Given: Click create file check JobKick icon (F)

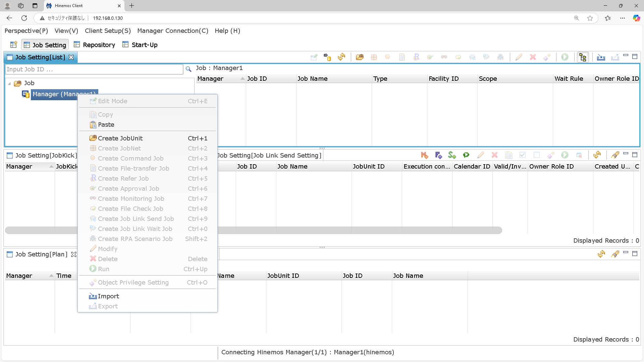Looking at the screenshot, I should pyautogui.click(x=438, y=155).
